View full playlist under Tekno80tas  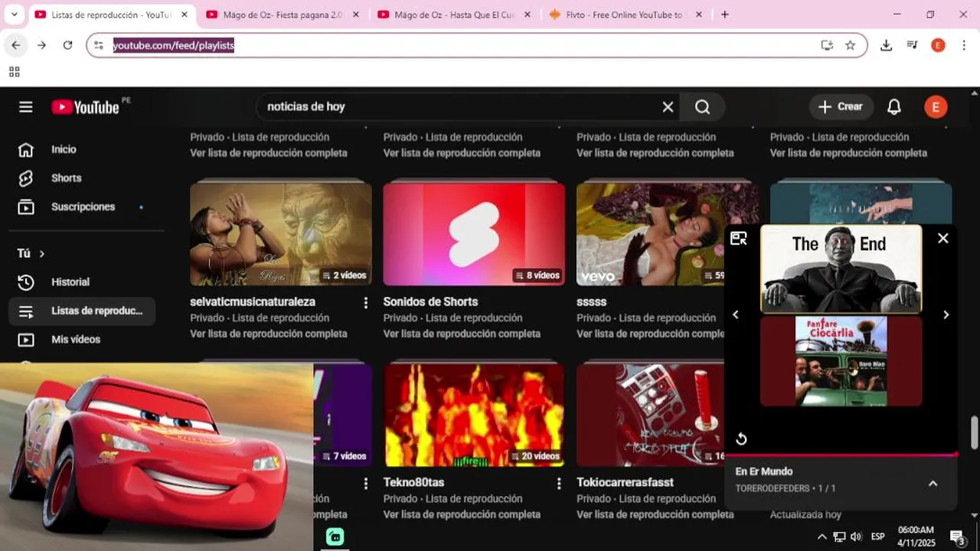pos(462,514)
